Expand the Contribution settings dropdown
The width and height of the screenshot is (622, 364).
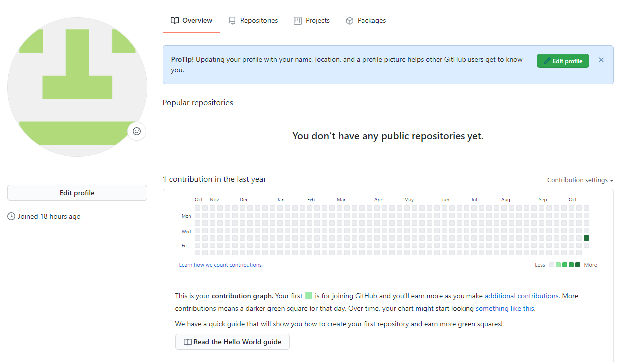coord(580,180)
